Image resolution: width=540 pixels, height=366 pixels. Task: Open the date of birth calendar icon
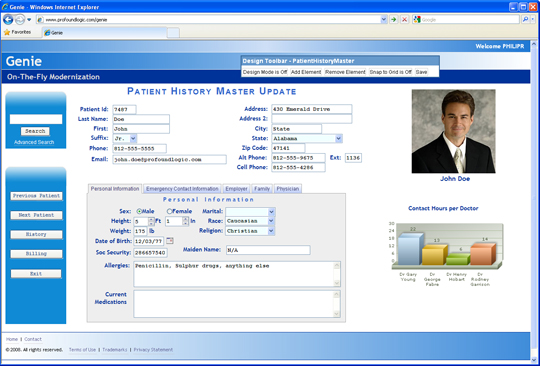pyautogui.click(x=170, y=240)
